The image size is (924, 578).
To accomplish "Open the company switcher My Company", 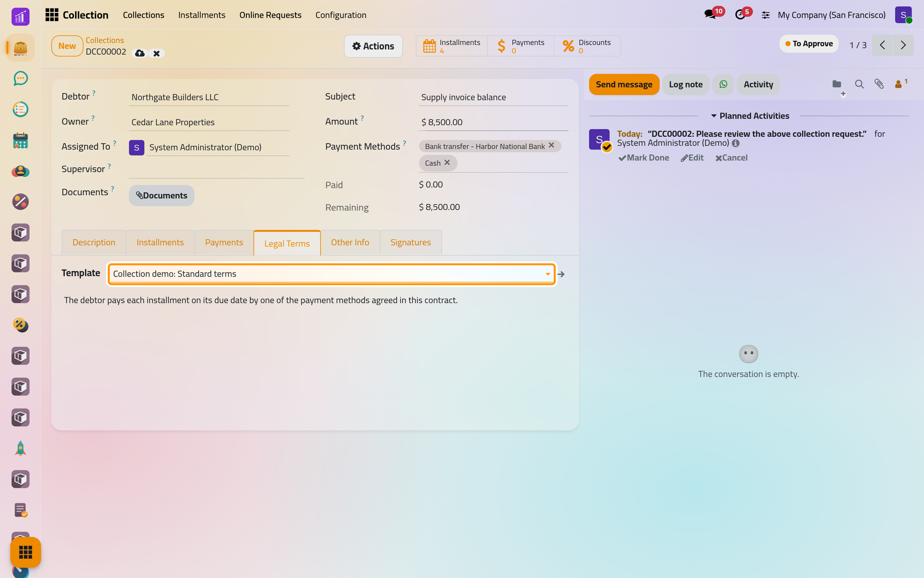I will (x=831, y=15).
